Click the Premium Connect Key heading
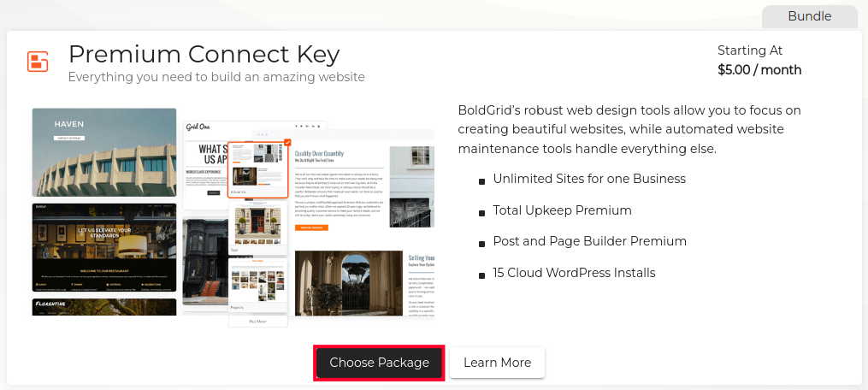The width and height of the screenshot is (868, 390). 204,54
